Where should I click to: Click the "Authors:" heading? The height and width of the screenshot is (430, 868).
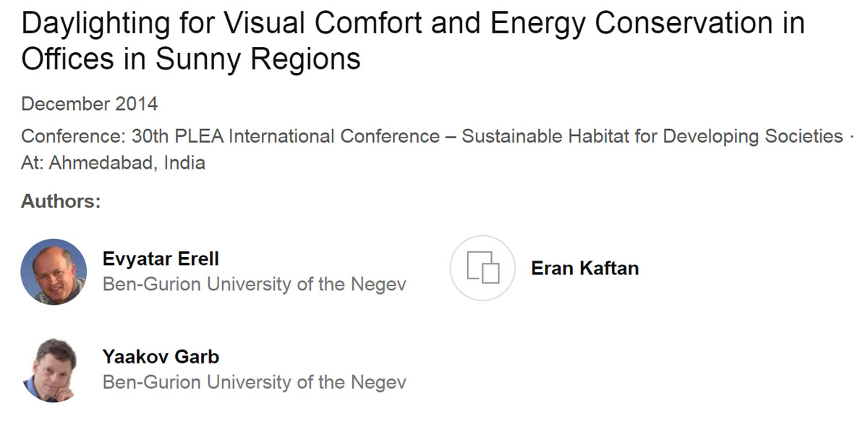pos(61,201)
